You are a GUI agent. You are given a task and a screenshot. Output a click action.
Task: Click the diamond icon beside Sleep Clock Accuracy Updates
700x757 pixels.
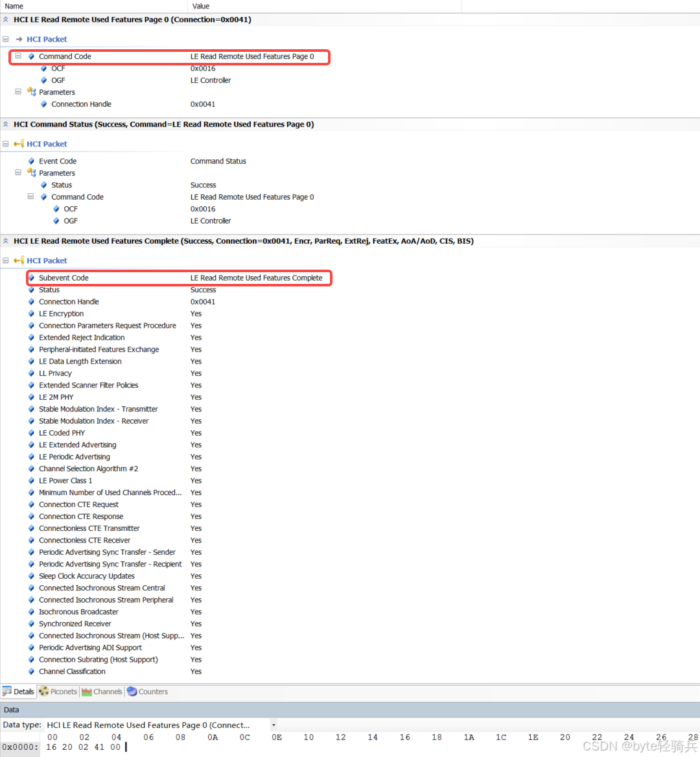point(31,576)
